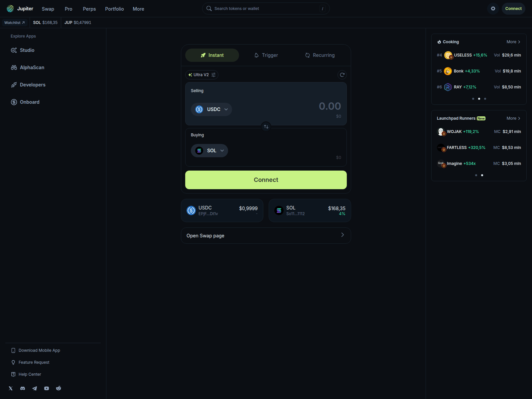This screenshot has height=399, width=532.
Task: Click WOJAK +119,2% row text
Action: click(x=463, y=132)
